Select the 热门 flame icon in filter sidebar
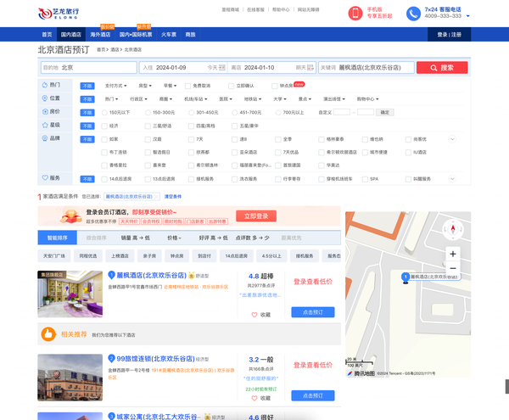The height and width of the screenshot is (420, 509). 45,85
